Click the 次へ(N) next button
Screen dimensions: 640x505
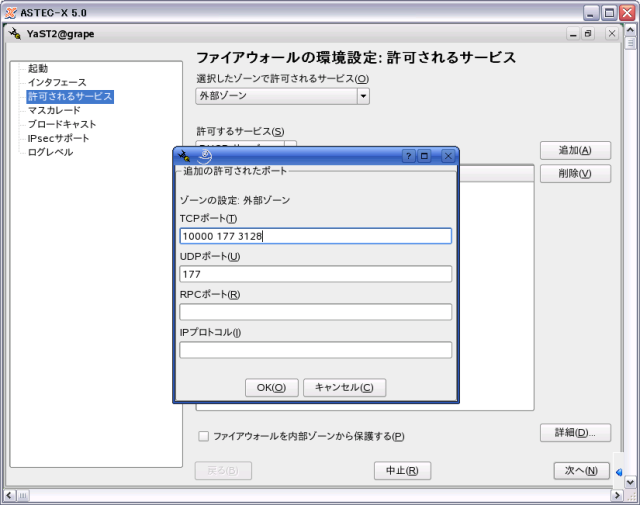[x=581, y=470]
